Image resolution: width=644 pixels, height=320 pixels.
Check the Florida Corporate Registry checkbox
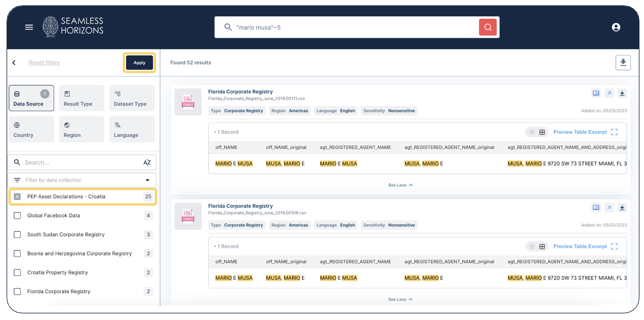tap(17, 291)
